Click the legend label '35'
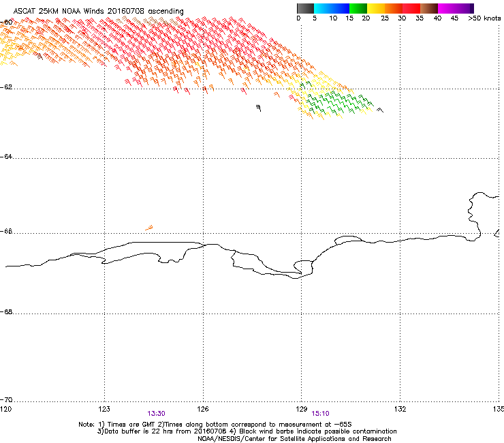 coord(420,18)
